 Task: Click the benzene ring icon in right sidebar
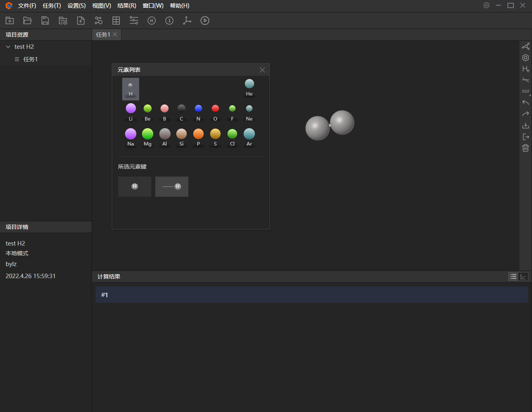(x=526, y=58)
